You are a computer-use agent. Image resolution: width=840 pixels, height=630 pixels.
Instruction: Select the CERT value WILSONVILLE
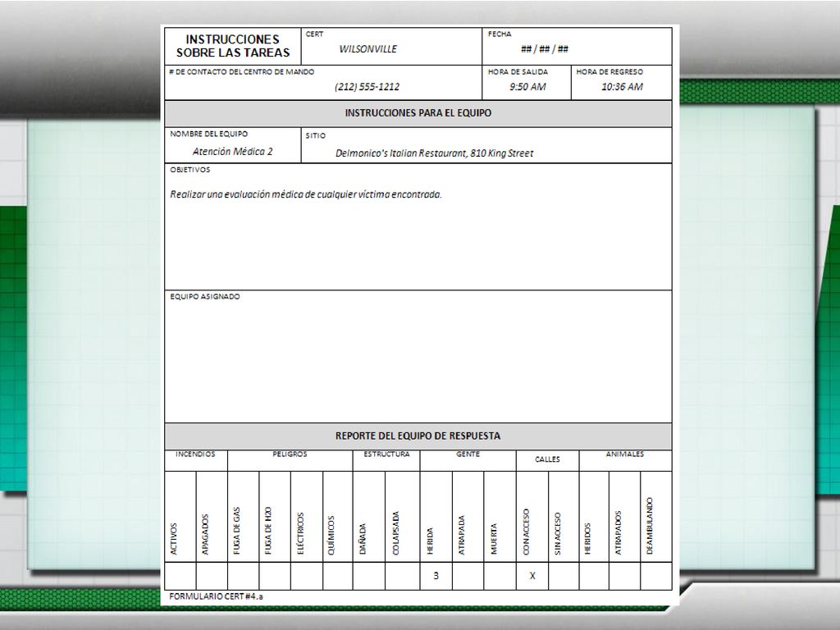368,48
